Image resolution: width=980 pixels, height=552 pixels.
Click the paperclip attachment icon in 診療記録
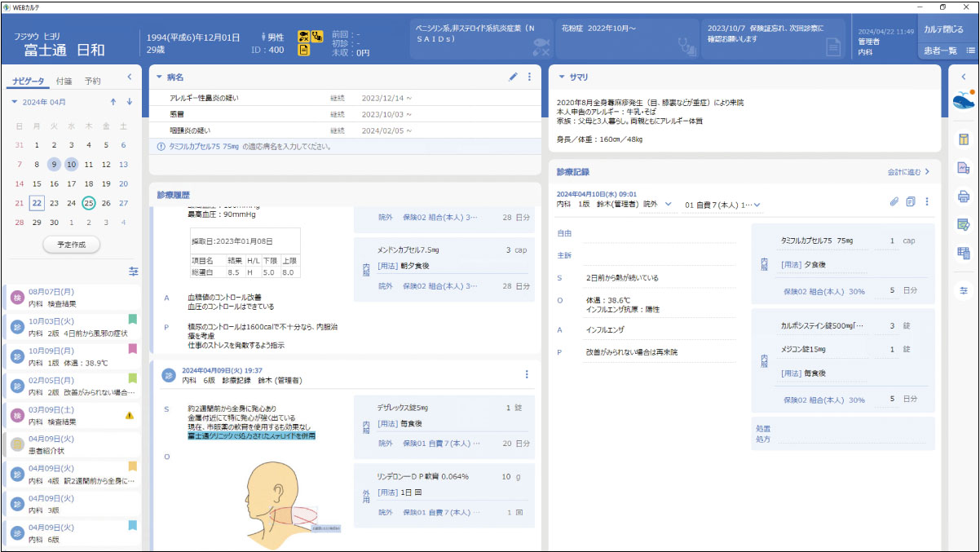(894, 202)
